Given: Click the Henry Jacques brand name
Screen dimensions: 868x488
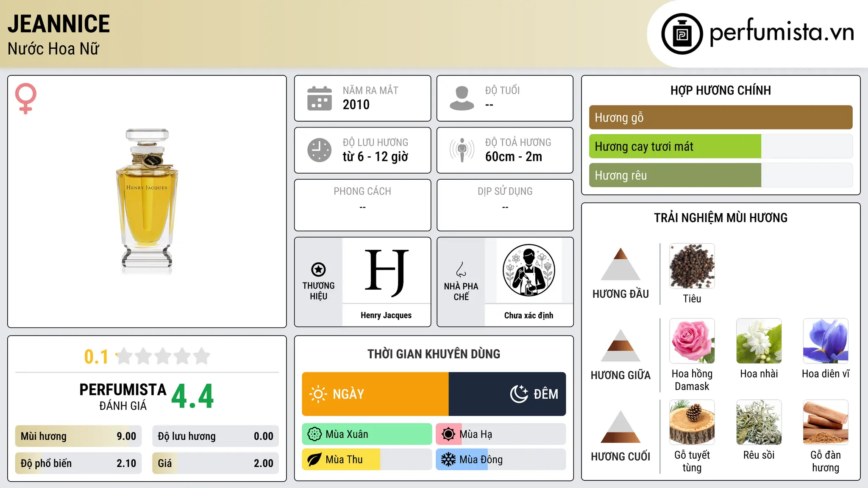Looking at the screenshot, I should tap(386, 315).
